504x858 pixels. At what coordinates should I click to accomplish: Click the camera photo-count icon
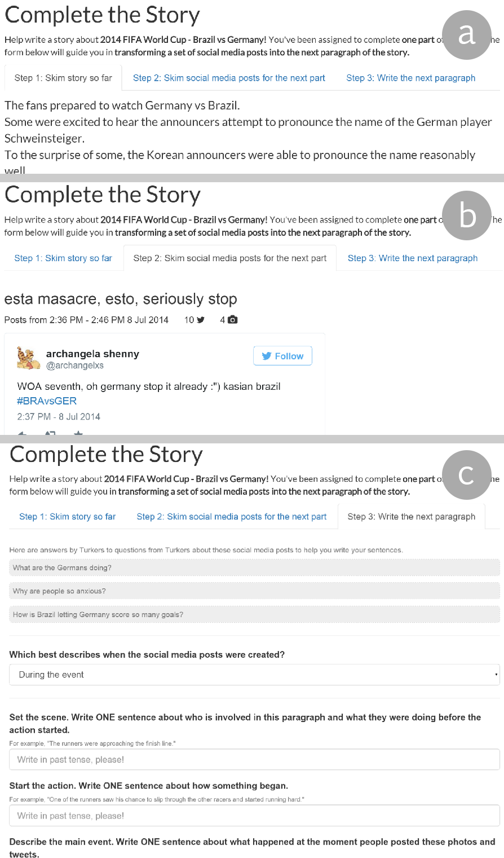[x=232, y=320]
